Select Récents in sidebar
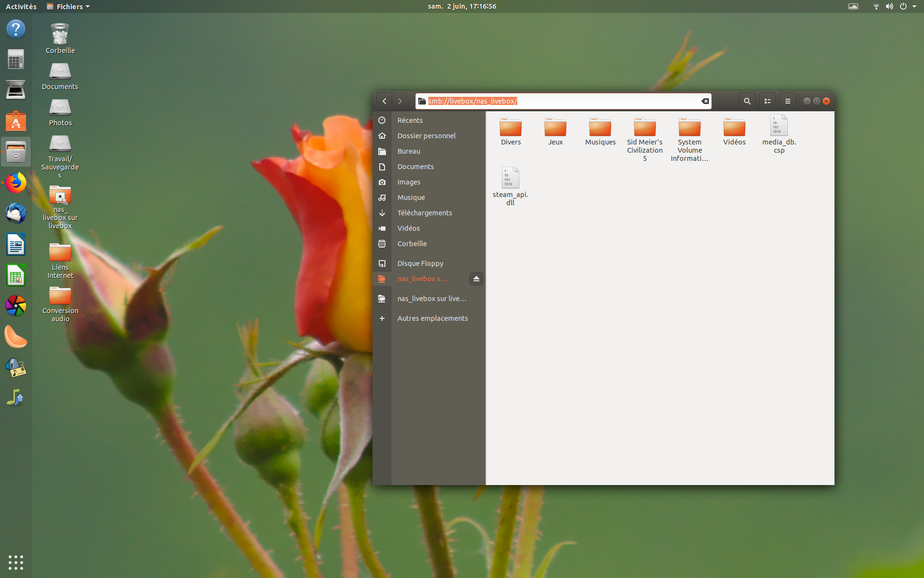The width and height of the screenshot is (924, 578). [429, 120]
